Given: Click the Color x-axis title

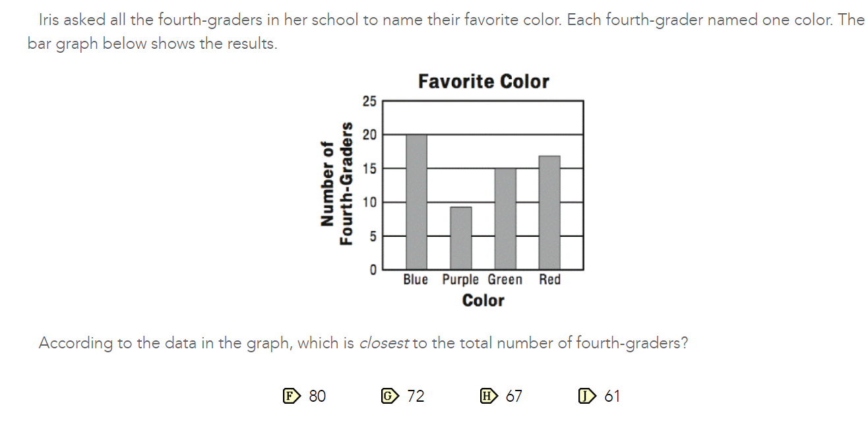Looking at the screenshot, I should coord(483,301).
